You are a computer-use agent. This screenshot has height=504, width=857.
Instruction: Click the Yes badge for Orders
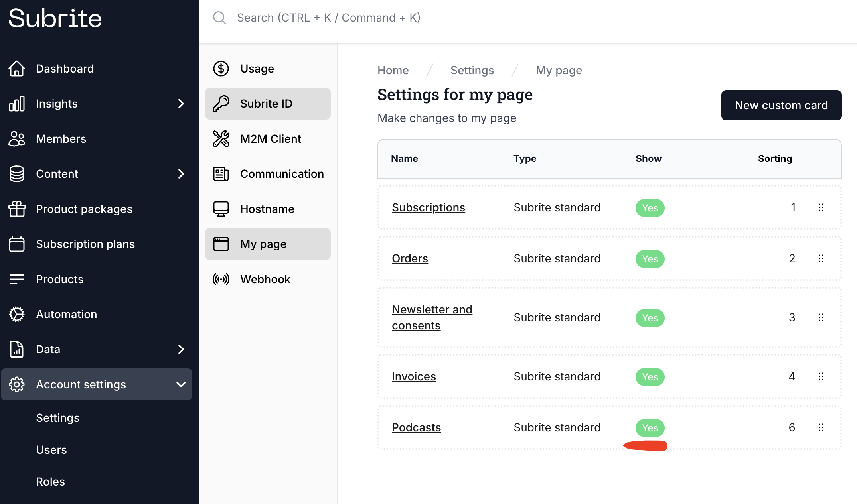pyautogui.click(x=650, y=259)
